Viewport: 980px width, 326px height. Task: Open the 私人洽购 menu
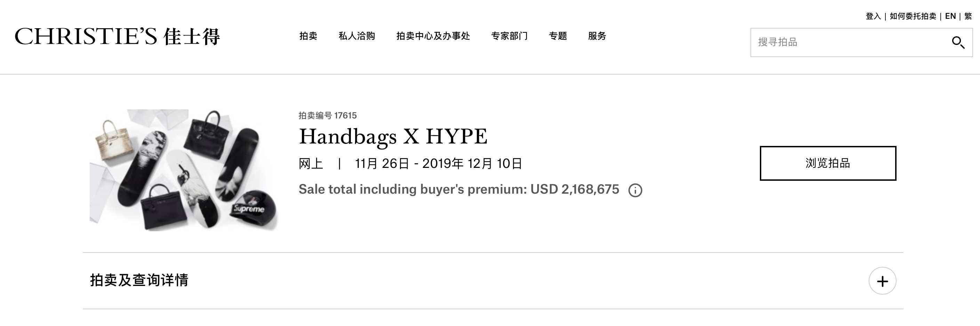[x=357, y=36]
